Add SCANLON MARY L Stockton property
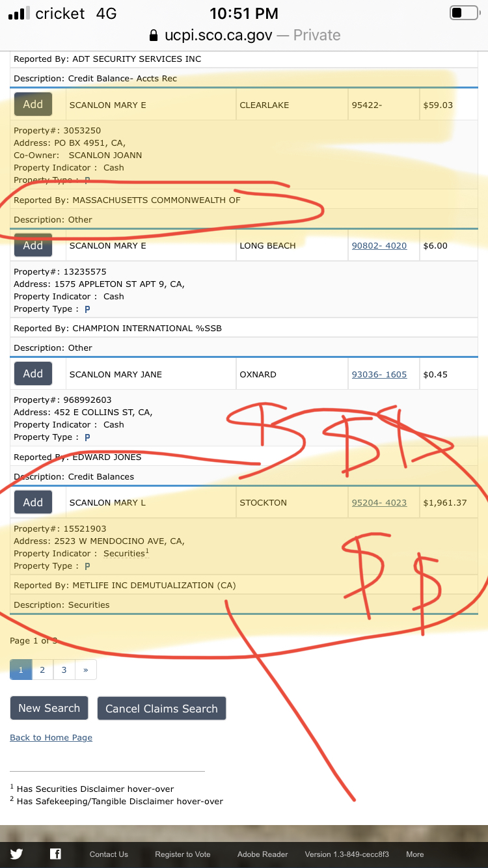The image size is (488, 868). tap(33, 502)
